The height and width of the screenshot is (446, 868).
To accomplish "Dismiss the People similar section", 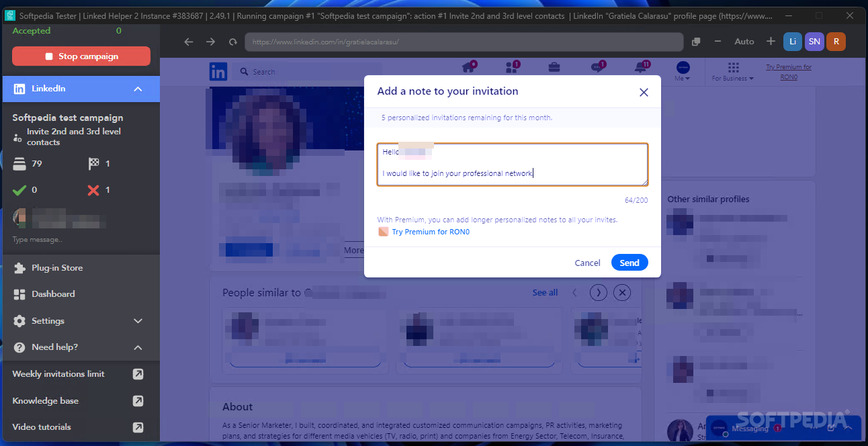I will [x=622, y=293].
